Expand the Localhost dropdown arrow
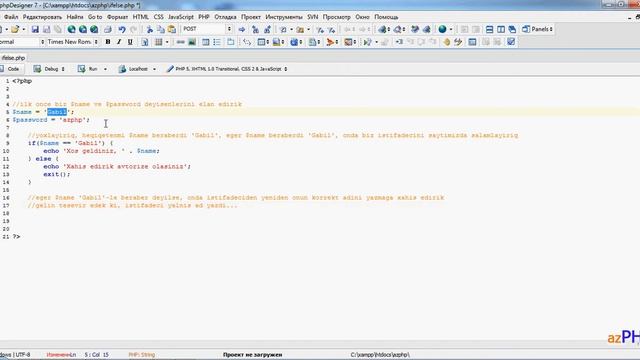 coord(154,69)
